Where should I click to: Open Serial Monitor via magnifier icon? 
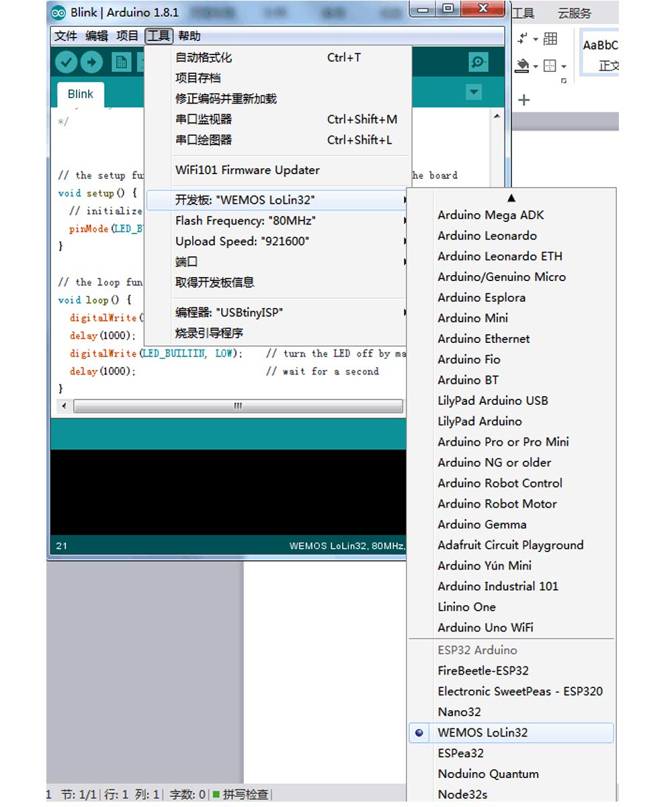[478, 63]
